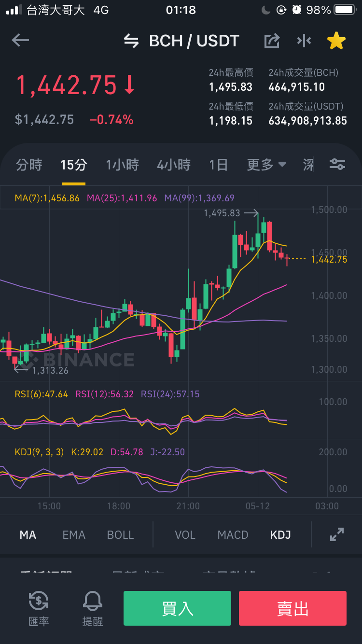Expand the 更多 timeframe dropdown
Screen dimensions: 362x644
[x=266, y=165]
